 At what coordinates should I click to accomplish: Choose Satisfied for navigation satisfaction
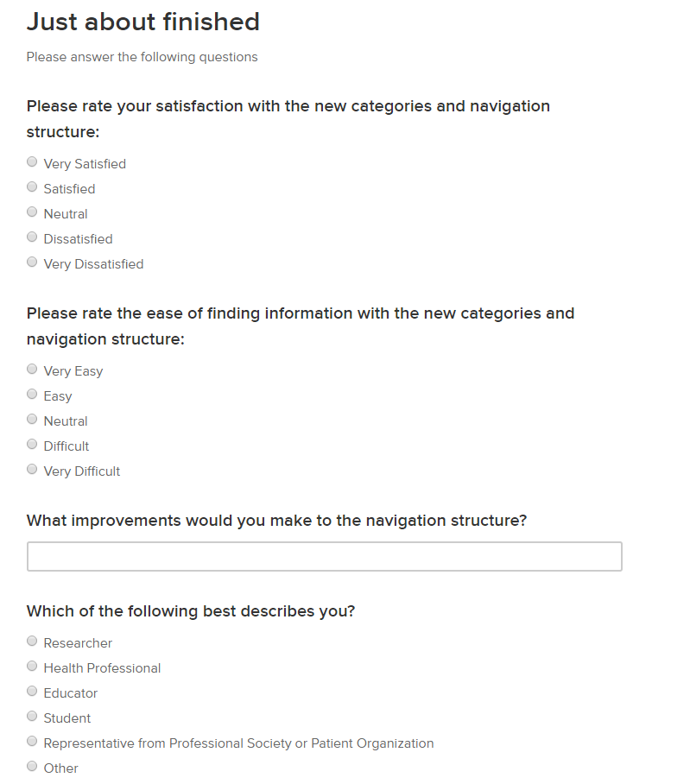[x=32, y=187]
